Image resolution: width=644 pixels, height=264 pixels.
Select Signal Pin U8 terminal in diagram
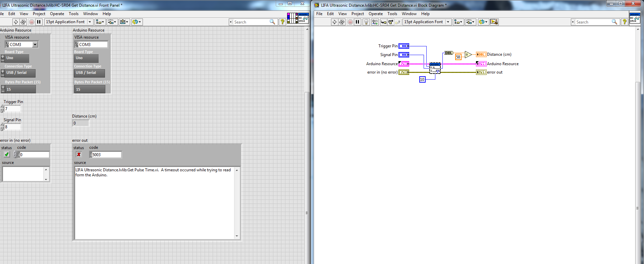[x=404, y=55]
